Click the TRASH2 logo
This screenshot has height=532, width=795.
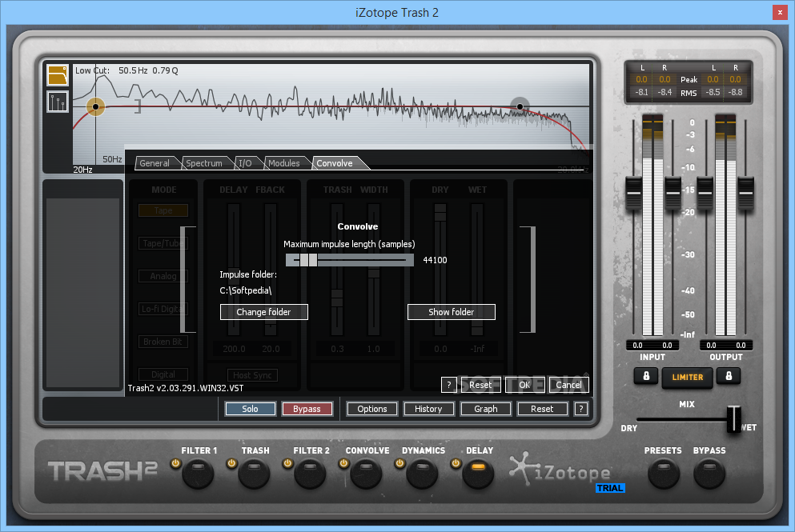tap(102, 471)
